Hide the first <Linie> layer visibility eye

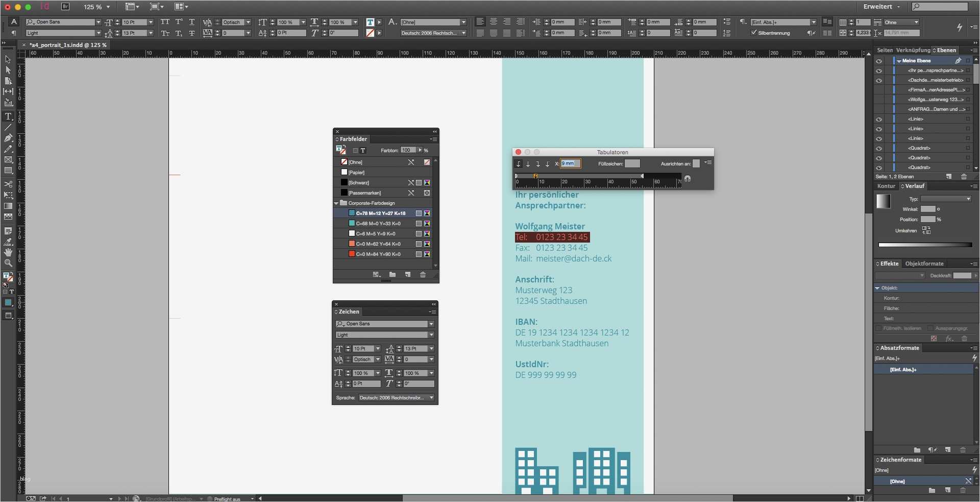pos(879,119)
